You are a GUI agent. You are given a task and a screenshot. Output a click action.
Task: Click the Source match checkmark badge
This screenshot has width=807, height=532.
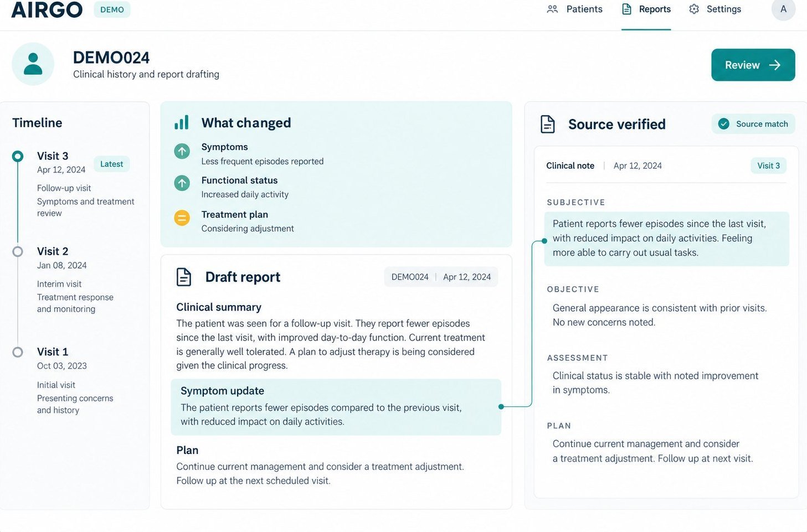pos(753,124)
